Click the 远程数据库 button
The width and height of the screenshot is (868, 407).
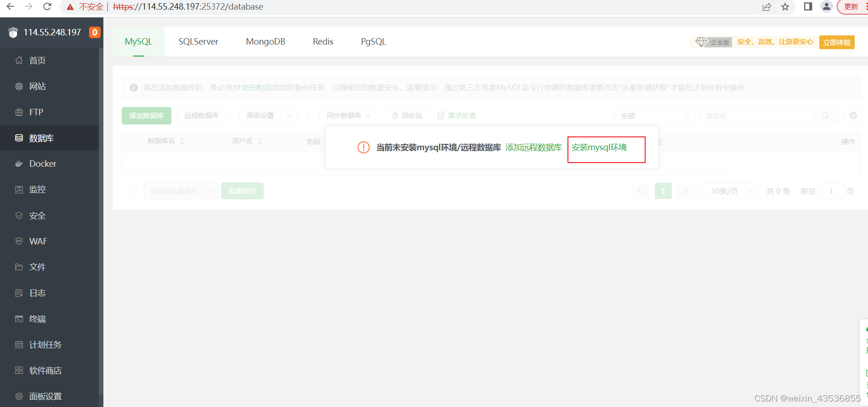coord(202,116)
